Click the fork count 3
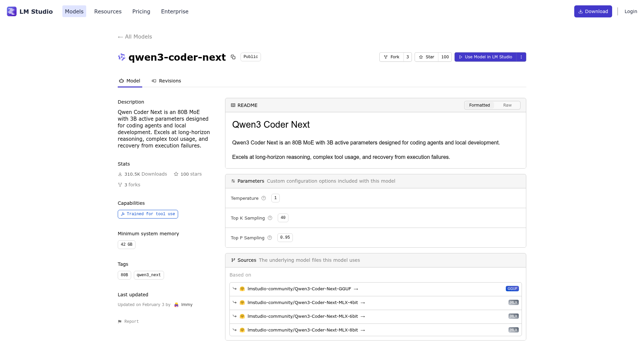Viewport: 644px width, 362px height. tap(408, 57)
